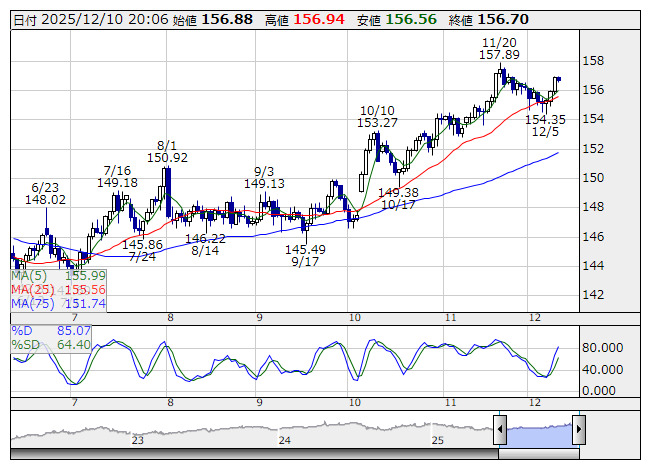653x470 pixels.
Task: Click the %SD 64.40 stochastic legend
Action: [x=51, y=345]
